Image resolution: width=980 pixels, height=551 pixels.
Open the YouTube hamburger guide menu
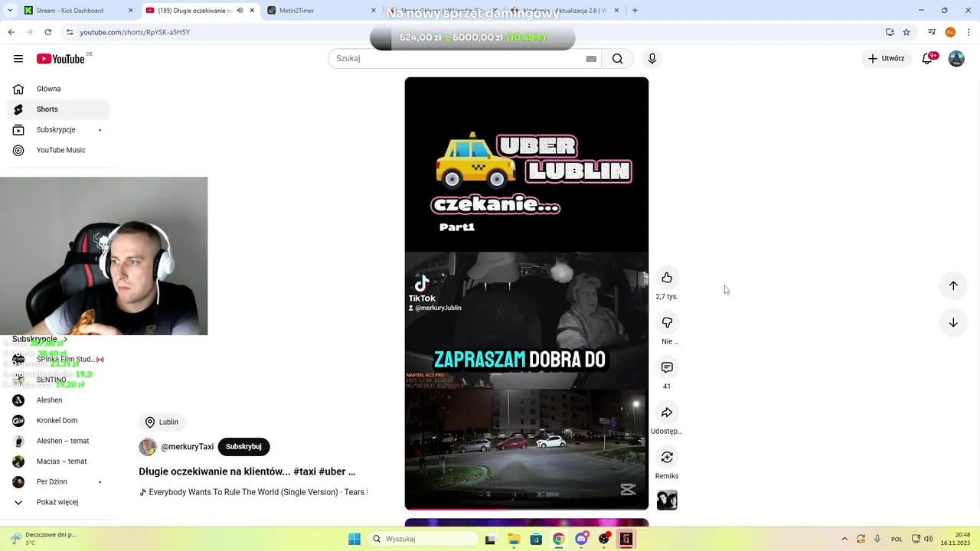tap(18, 59)
